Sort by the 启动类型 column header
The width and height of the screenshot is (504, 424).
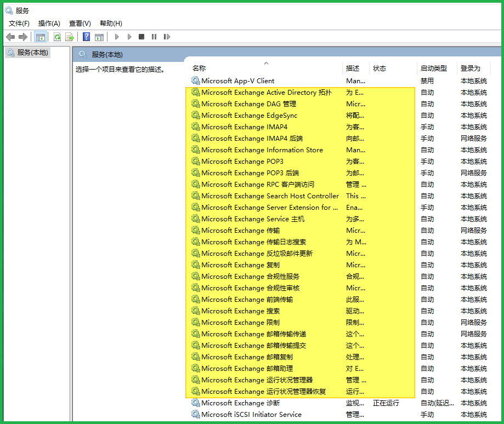[x=434, y=68]
